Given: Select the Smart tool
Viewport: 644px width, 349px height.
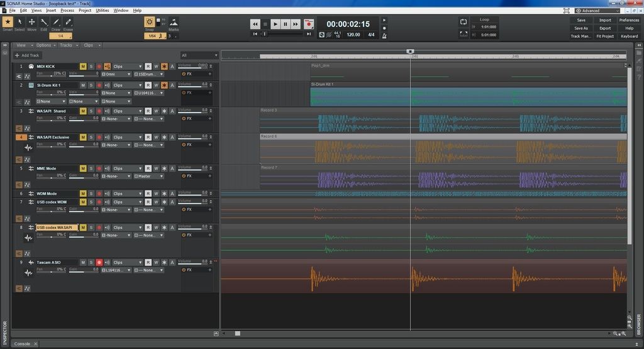Looking at the screenshot, I should 8,23.
